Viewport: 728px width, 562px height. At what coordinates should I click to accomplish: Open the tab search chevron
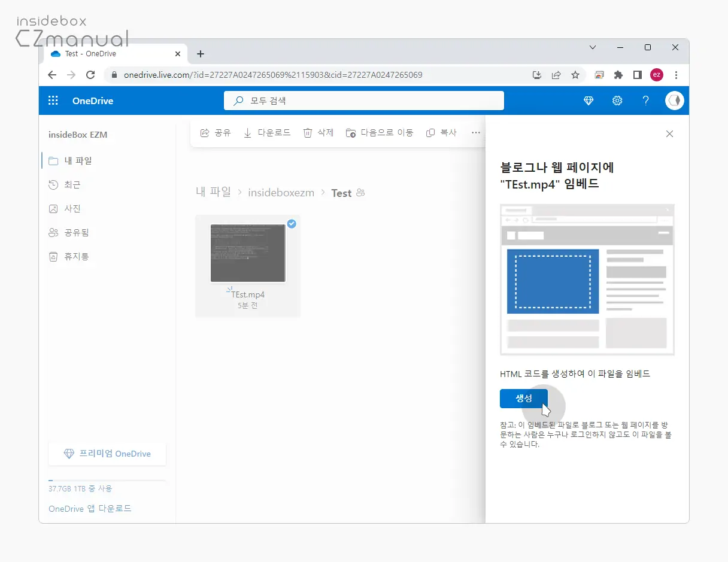pyautogui.click(x=593, y=47)
